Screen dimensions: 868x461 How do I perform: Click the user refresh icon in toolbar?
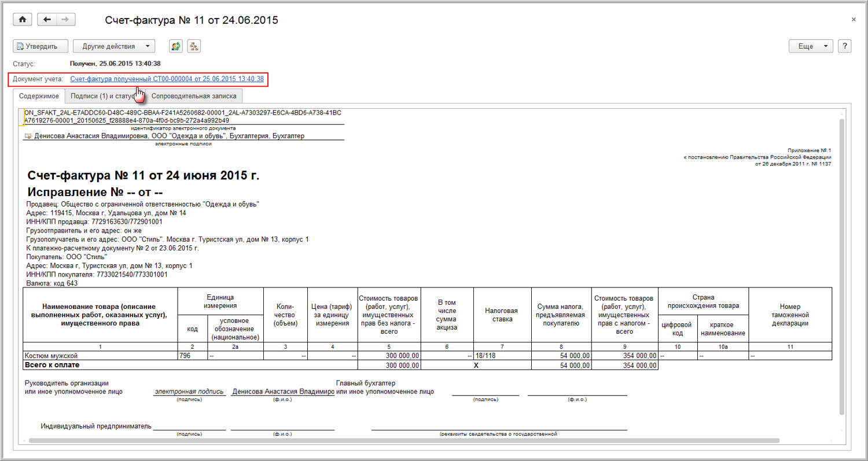tap(175, 46)
